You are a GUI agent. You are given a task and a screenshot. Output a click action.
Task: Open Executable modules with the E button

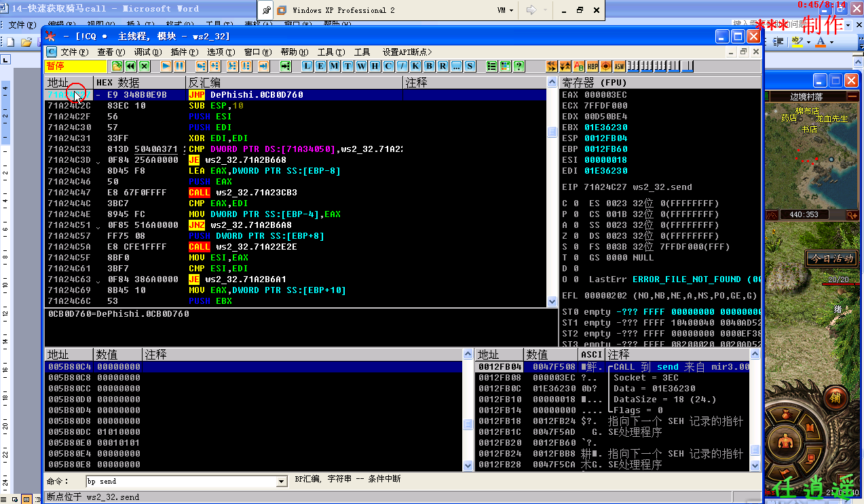321,66
